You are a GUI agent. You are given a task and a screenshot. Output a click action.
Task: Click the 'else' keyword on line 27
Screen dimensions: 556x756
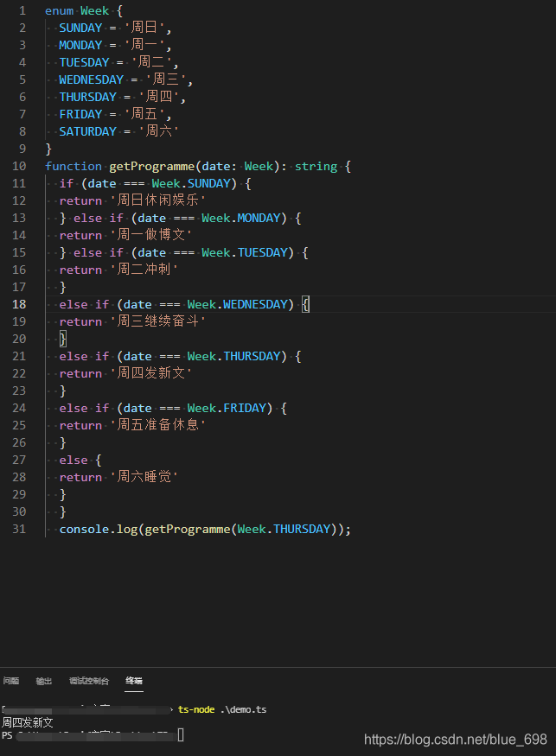(73, 460)
